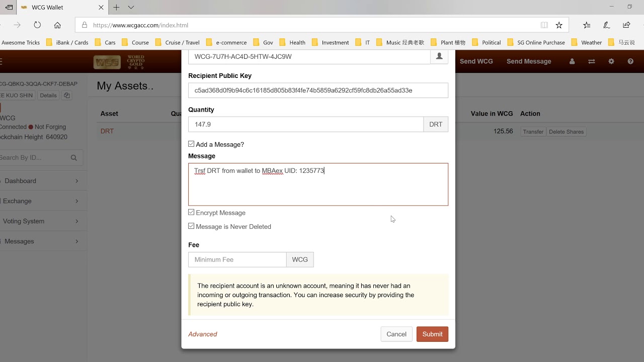
Task: Close the WCG Wallet tab
Action: (x=101, y=8)
